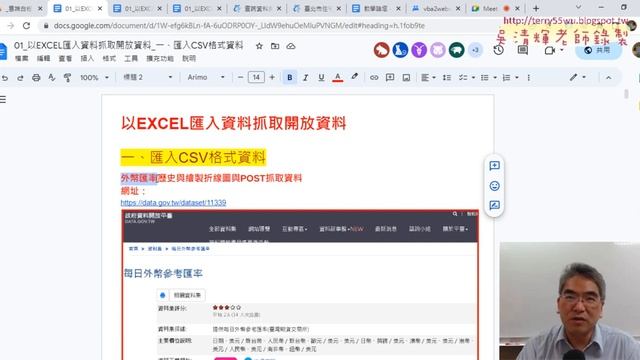640x360 pixels.
Task: Add emoji reaction from margin button
Action: [x=494, y=186]
